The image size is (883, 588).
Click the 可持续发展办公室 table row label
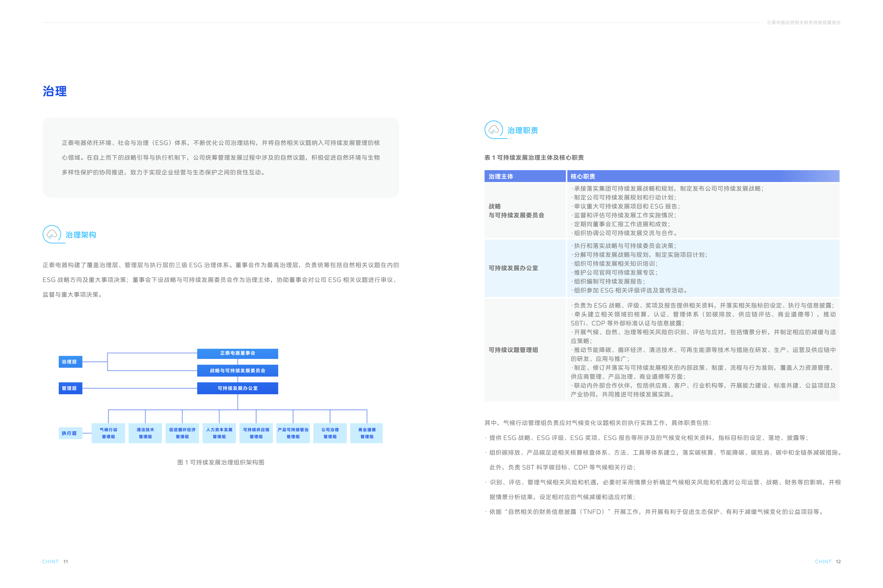click(513, 268)
